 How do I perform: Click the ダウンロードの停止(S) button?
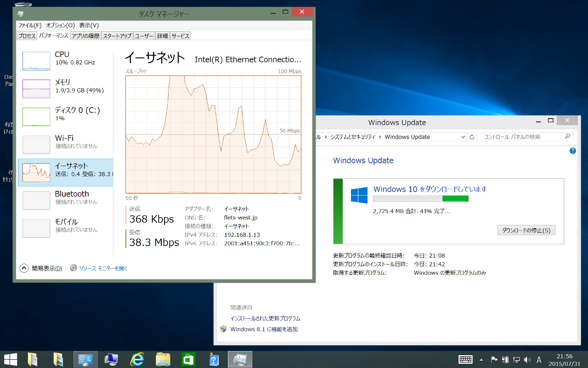[526, 230]
